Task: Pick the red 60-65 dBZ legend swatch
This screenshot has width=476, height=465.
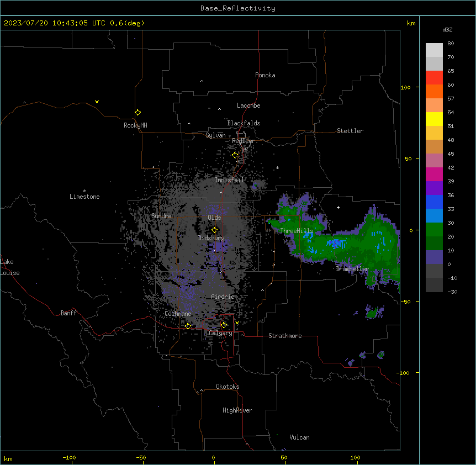Action: coord(434,78)
